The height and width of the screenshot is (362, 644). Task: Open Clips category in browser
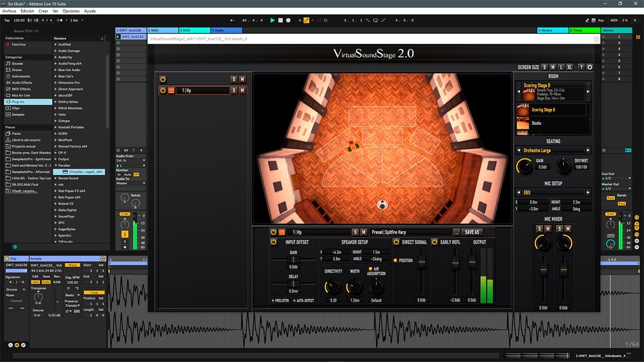point(15,108)
